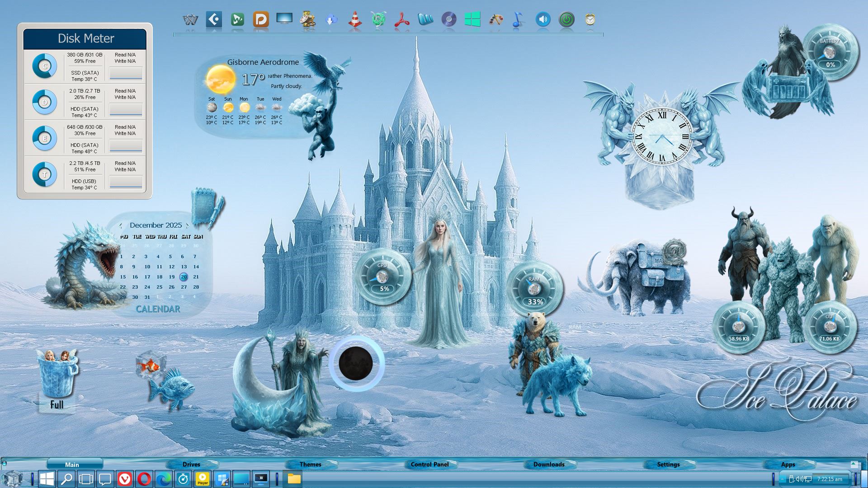Click the cloud download dock icon
Screen dimensions: 868x488
click(331, 20)
